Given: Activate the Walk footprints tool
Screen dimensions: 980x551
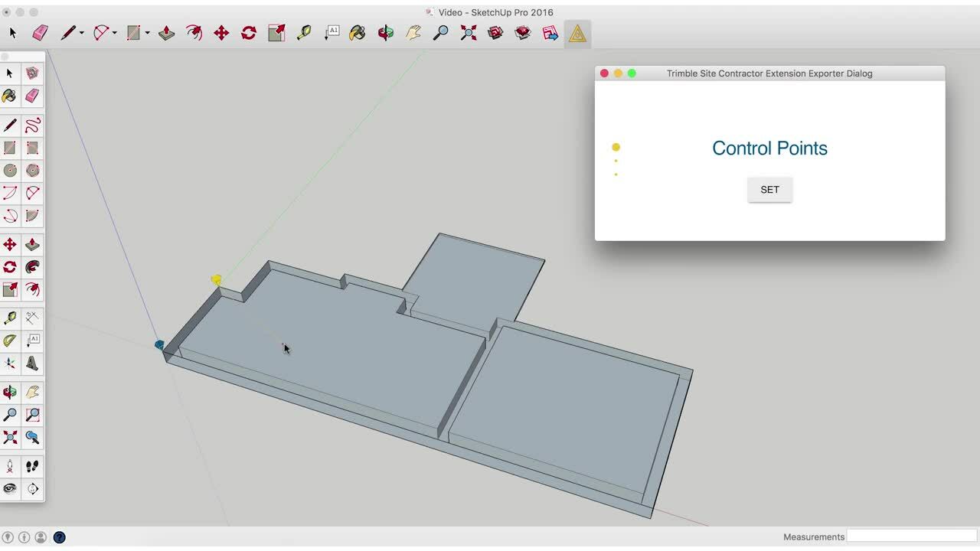Looking at the screenshot, I should point(32,466).
